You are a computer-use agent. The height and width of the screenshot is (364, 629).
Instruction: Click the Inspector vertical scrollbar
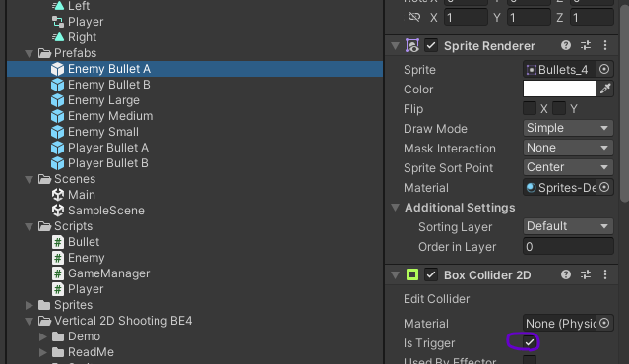click(625, 104)
